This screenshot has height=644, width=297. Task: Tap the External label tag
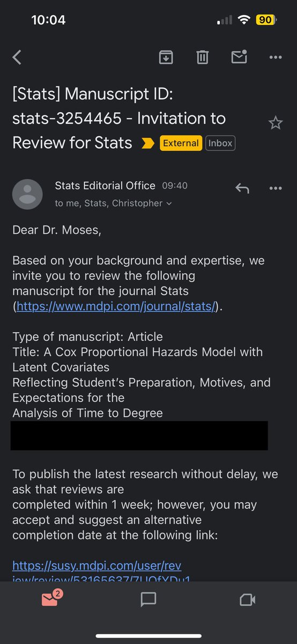coord(181,143)
